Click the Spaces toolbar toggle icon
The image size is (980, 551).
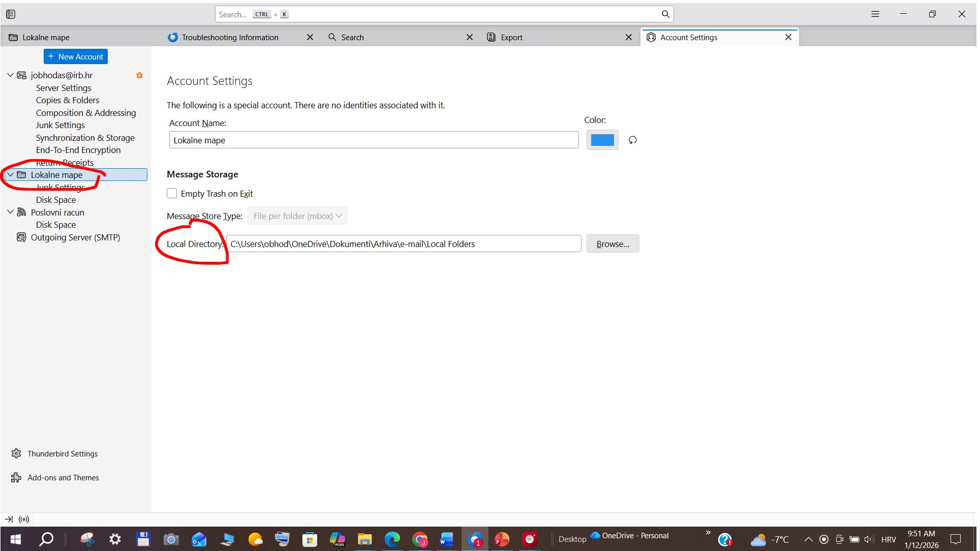[x=11, y=14]
